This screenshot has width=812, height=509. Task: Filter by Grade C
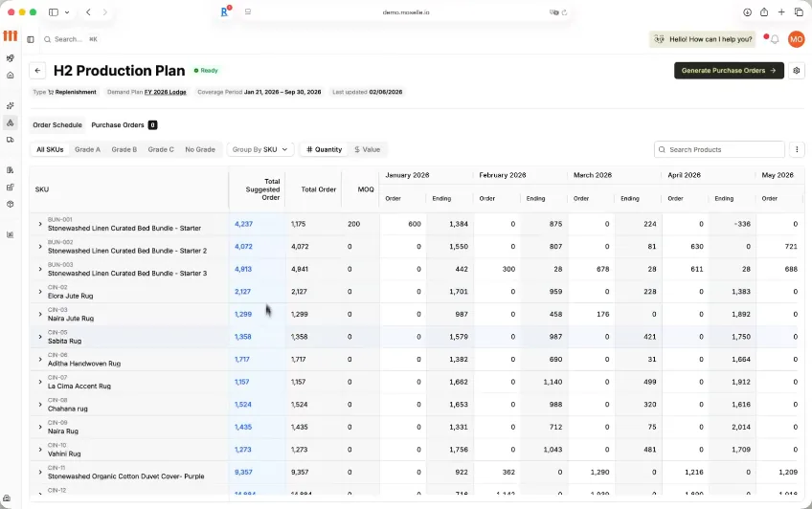pos(161,149)
